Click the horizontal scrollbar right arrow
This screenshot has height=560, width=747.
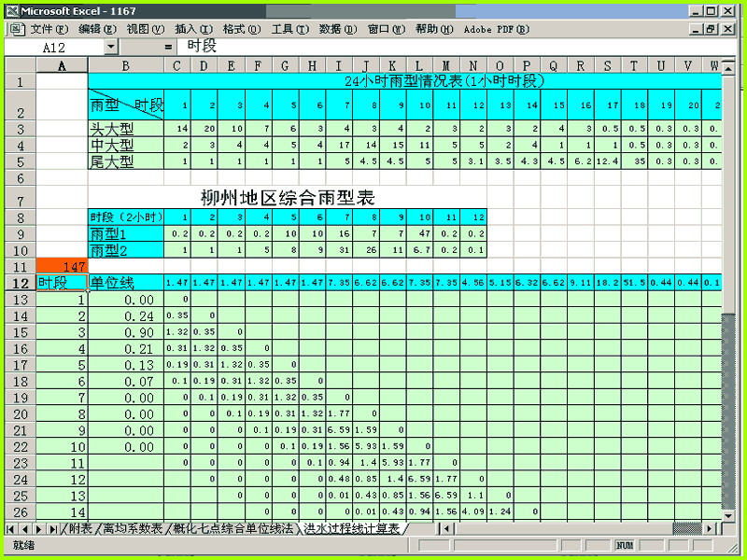coord(710,528)
